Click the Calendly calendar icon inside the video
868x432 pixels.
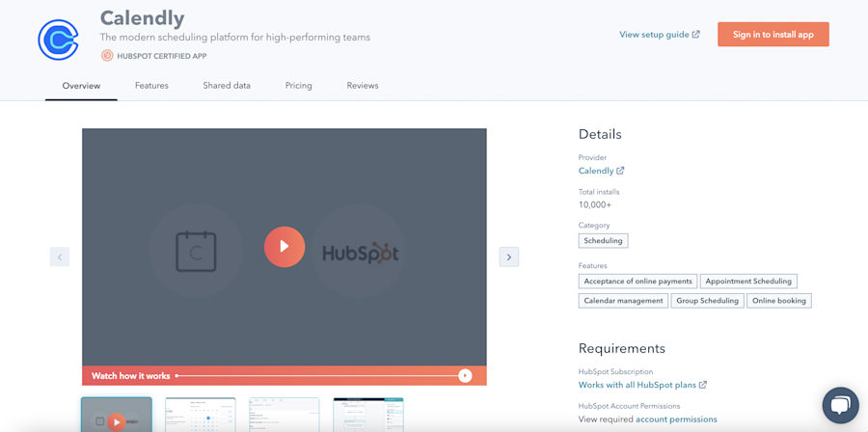196,252
